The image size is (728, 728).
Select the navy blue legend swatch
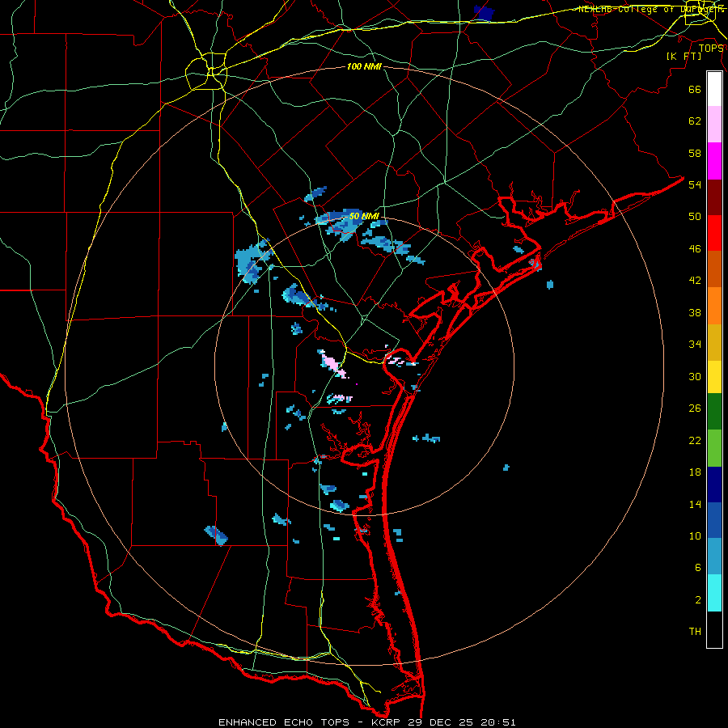714,485
